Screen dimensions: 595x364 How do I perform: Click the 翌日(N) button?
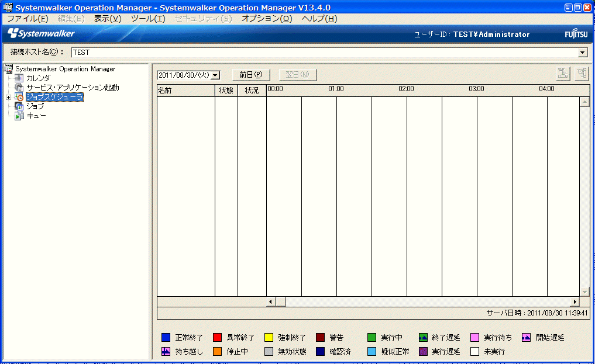297,75
